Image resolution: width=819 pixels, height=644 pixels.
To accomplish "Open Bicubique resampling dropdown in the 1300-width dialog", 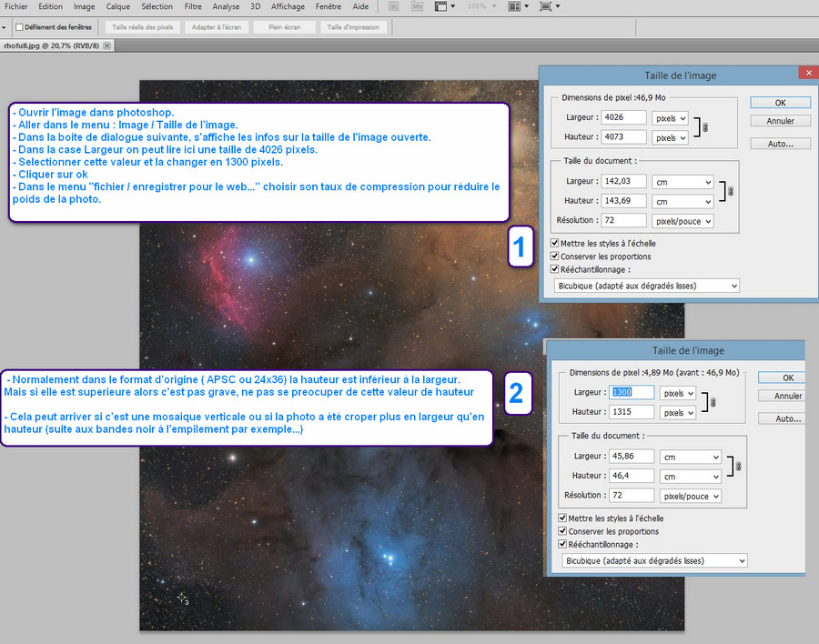I will [654, 560].
